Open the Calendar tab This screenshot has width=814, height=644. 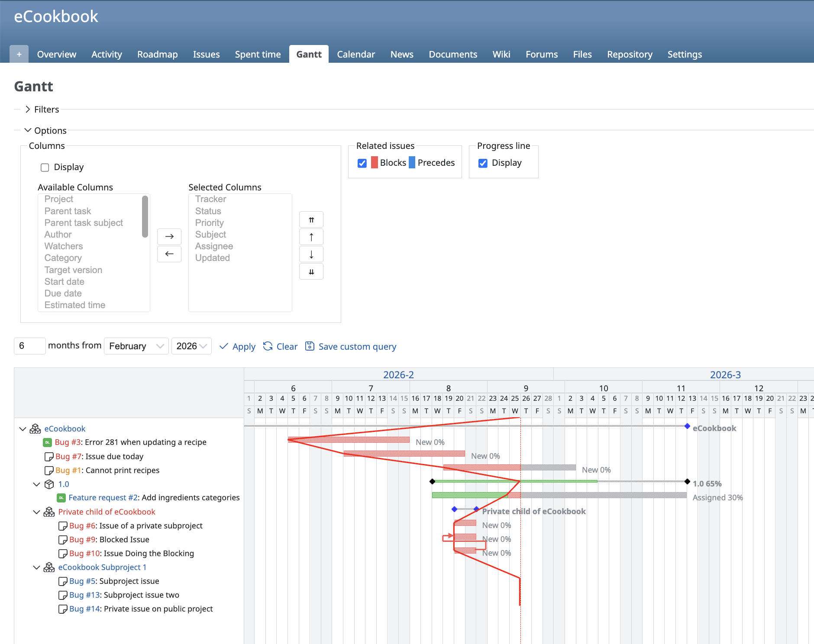356,54
